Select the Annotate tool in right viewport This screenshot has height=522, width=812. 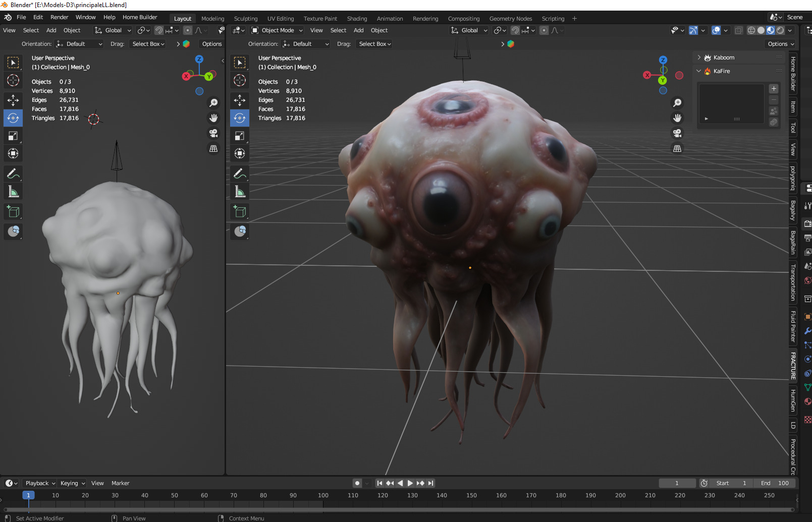pyautogui.click(x=240, y=174)
